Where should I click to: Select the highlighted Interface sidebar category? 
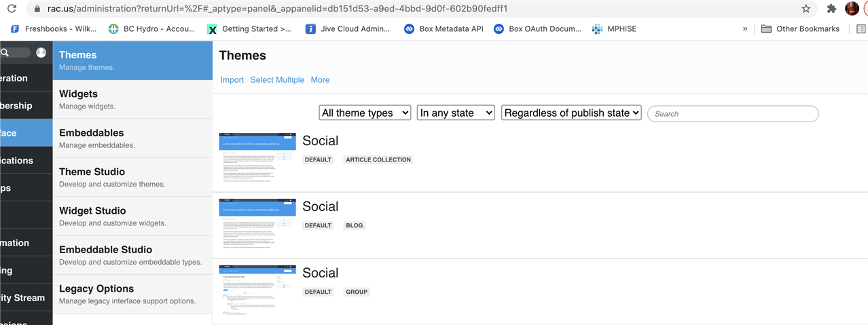tap(26, 133)
